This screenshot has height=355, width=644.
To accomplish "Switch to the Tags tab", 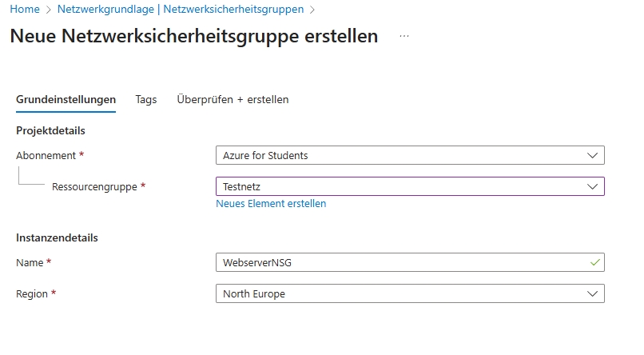I will click(x=146, y=100).
